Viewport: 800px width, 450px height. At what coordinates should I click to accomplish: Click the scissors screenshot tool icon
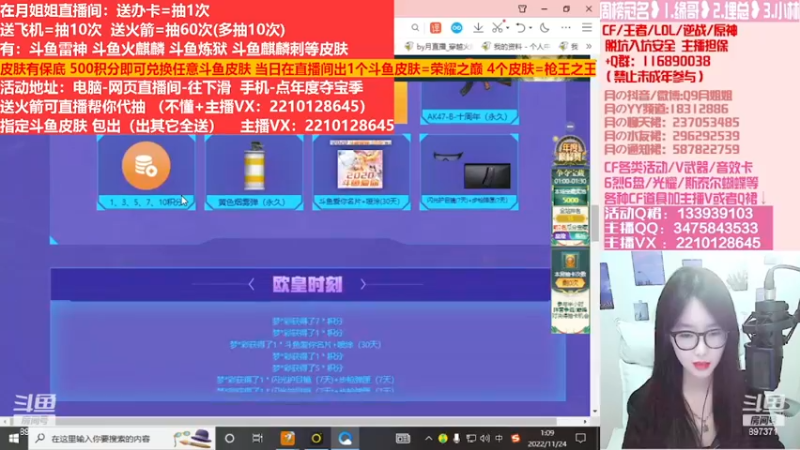coord(497,28)
